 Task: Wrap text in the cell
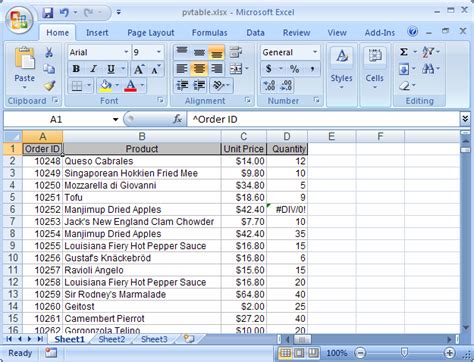pos(236,52)
